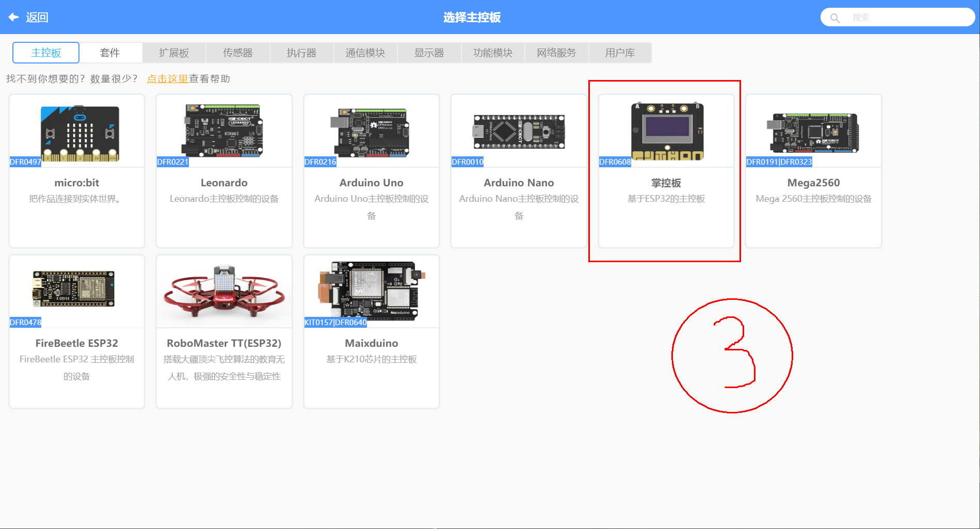
Task: Select the Arduino Nano board image
Action: tap(519, 132)
